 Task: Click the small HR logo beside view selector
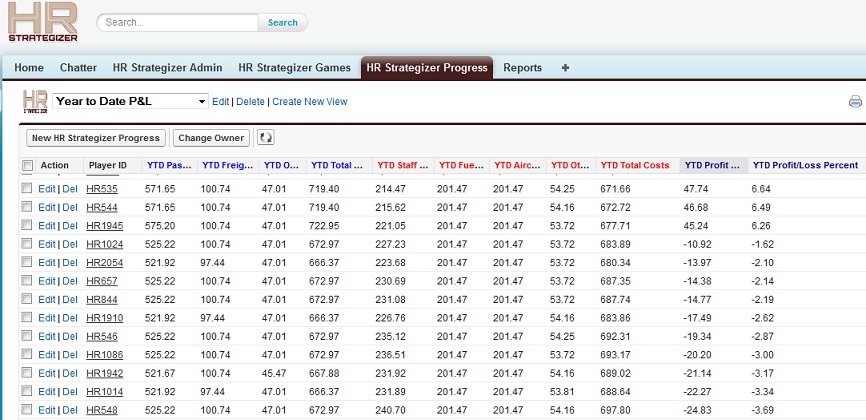pos(35,102)
